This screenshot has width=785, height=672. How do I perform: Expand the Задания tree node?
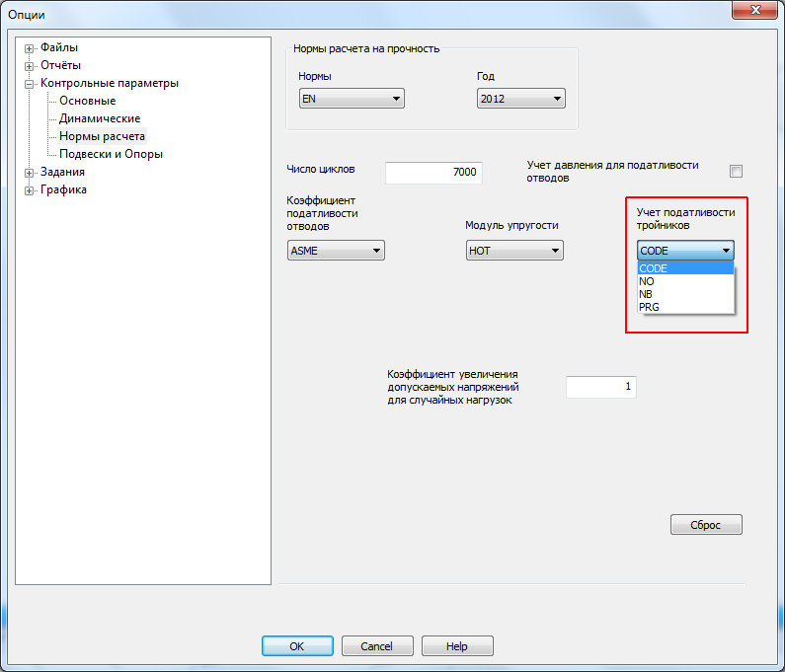pos(30,173)
